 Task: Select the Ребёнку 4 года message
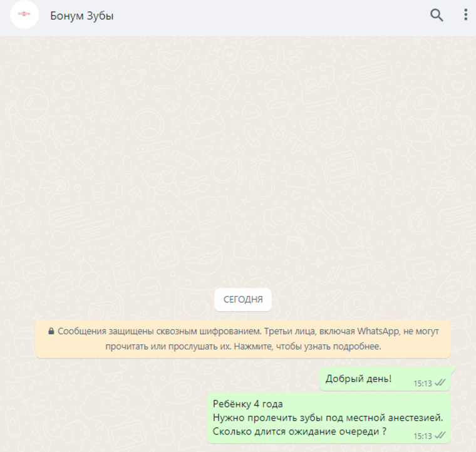(x=328, y=418)
